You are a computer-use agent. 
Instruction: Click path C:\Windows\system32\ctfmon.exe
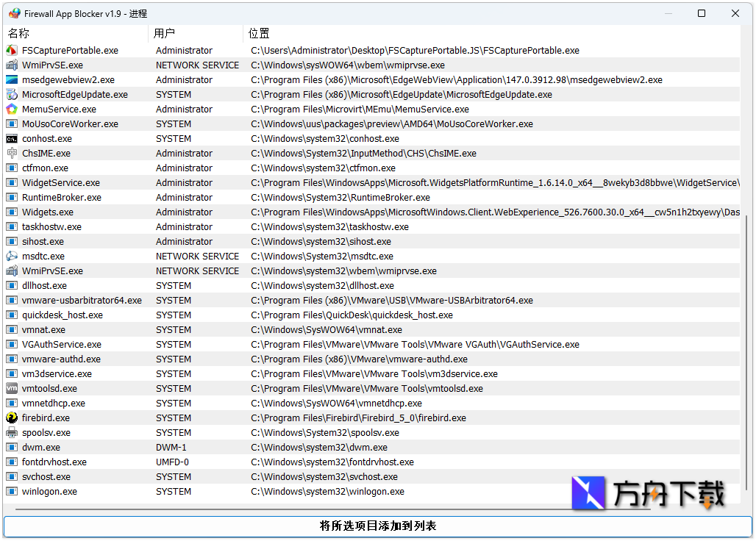tap(323, 168)
